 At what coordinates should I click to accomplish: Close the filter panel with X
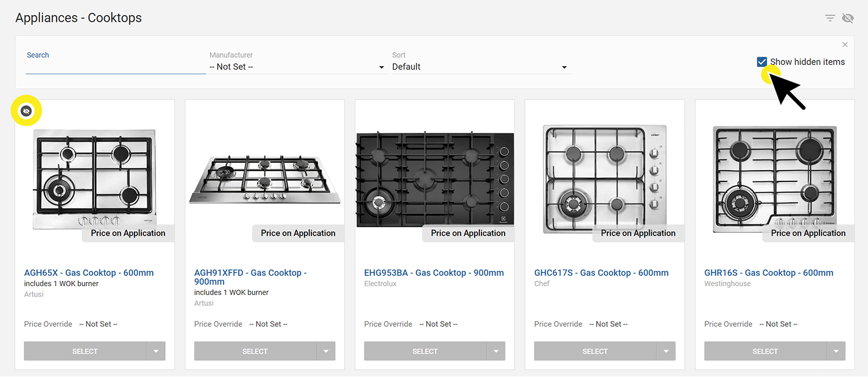coord(845,45)
